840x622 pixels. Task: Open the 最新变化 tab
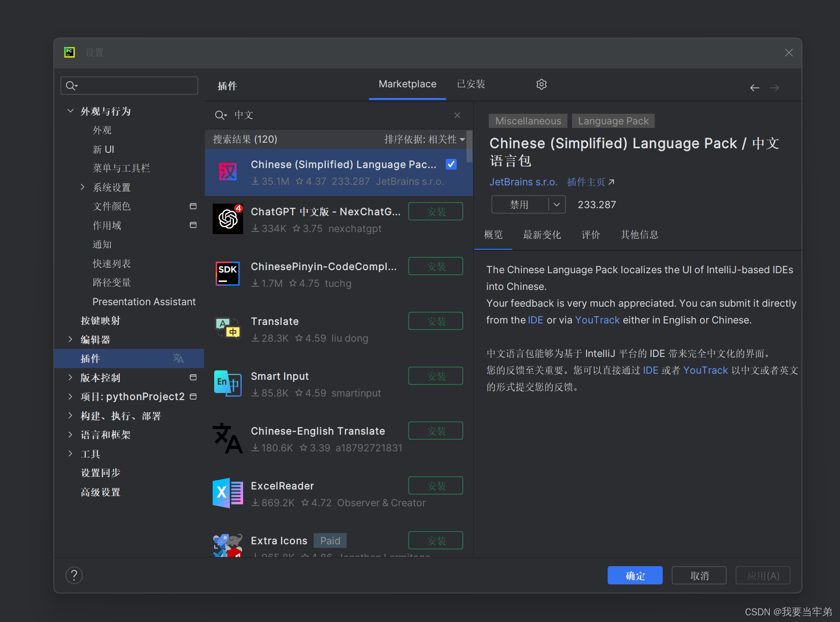coord(542,235)
